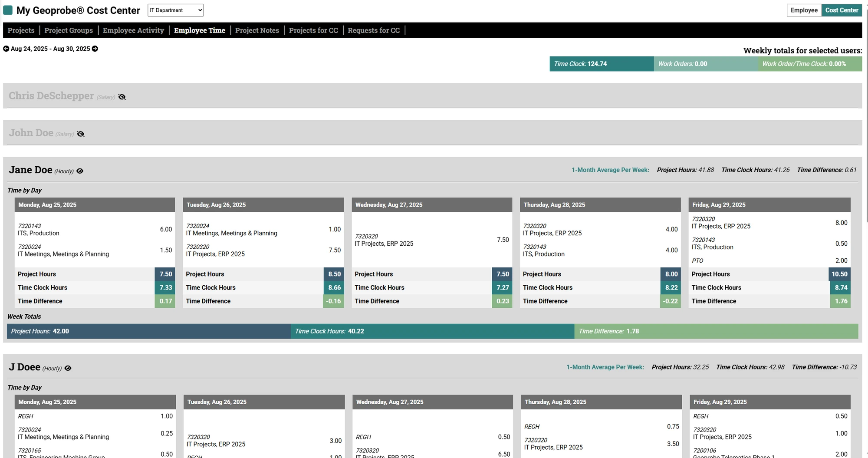Click J Doee's 1-Month Average Per Week label
The width and height of the screenshot is (868, 458).
pyautogui.click(x=605, y=367)
